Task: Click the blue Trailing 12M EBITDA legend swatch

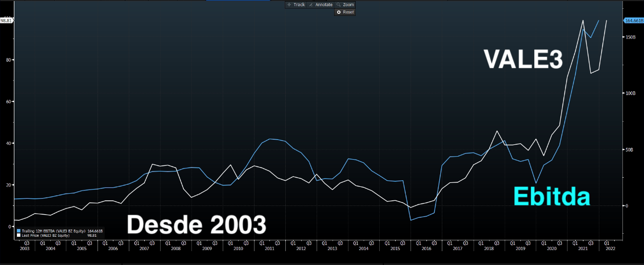Action: click(18, 231)
